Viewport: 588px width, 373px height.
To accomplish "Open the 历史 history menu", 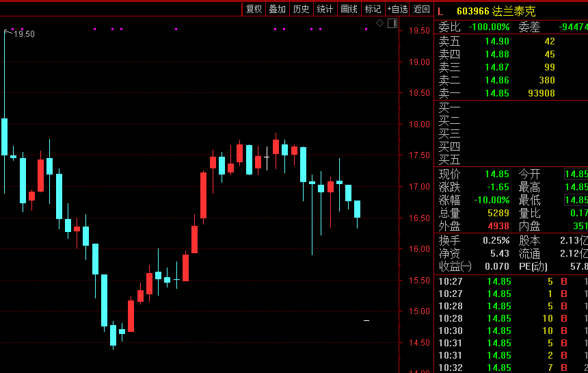I will click(301, 9).
